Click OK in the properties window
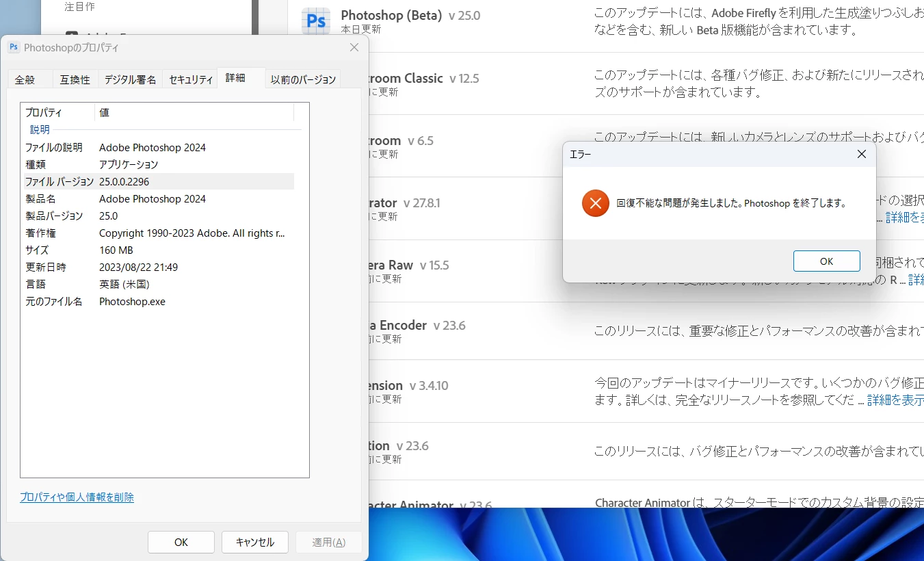This screenshot has height=561, width=924. point(181,542)
